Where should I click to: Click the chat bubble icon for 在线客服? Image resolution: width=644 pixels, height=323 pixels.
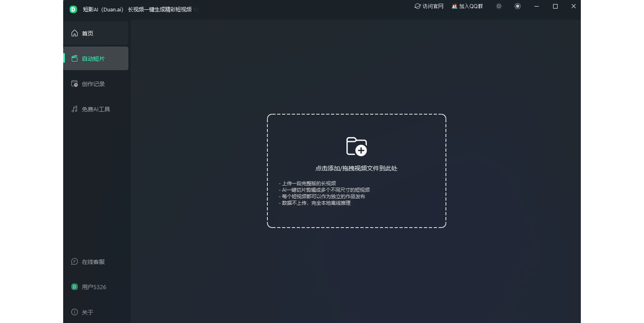point(75,261)
